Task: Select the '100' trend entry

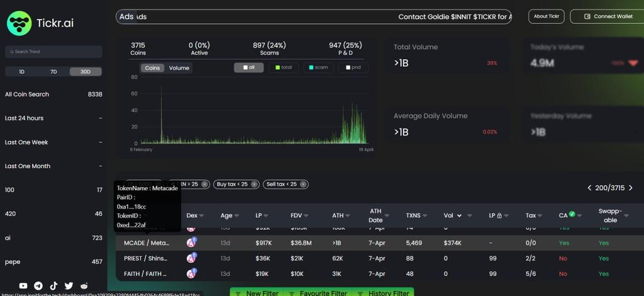Action: (53, 190)
